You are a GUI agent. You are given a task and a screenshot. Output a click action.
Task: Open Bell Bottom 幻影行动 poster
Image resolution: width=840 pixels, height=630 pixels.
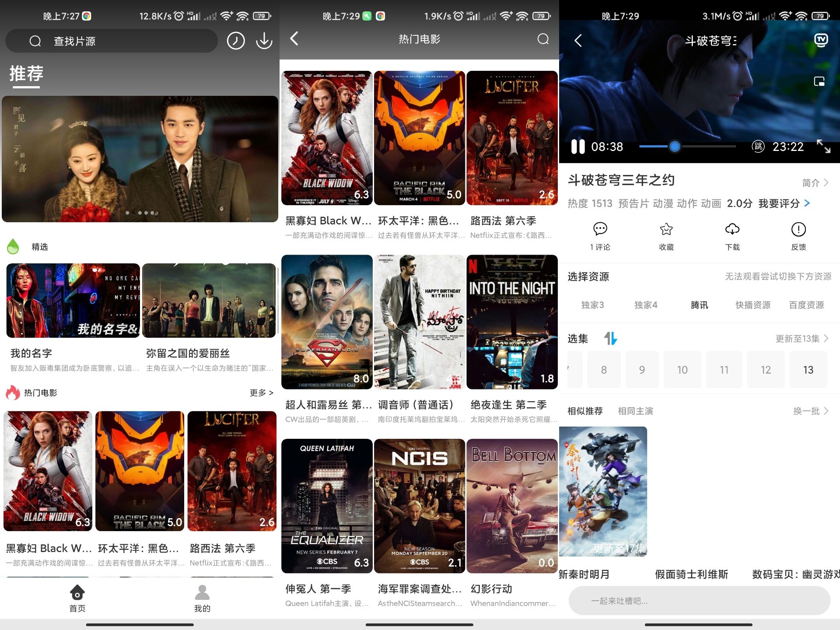click(512, 506)
